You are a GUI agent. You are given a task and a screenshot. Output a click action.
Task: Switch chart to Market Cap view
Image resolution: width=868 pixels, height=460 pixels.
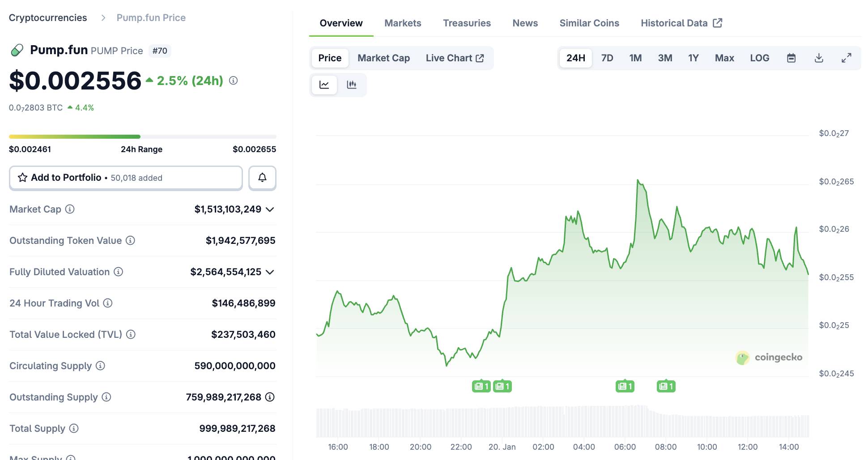[383, 58]
